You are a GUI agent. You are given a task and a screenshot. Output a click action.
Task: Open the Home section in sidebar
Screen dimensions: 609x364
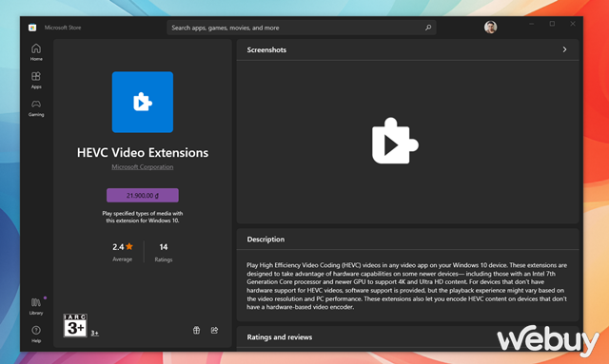36,52
